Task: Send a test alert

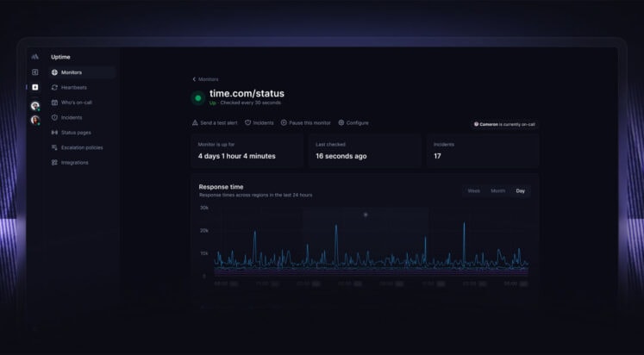Action: (215, 122)
